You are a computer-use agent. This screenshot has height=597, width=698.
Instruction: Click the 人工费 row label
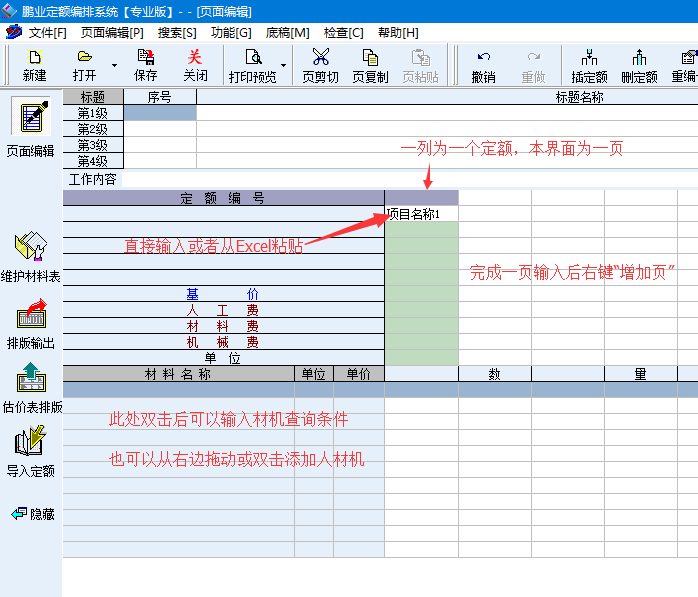click(x=223, y=310)
